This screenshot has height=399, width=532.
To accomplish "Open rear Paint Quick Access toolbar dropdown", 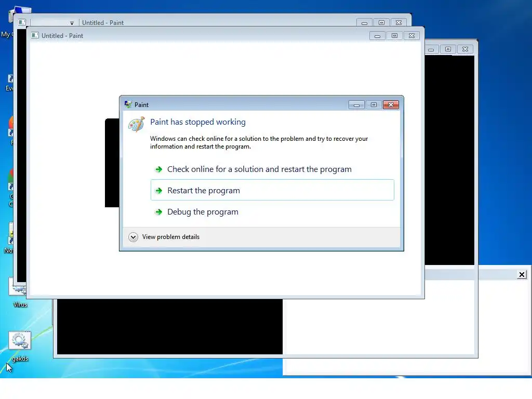I will pos(72,23).
